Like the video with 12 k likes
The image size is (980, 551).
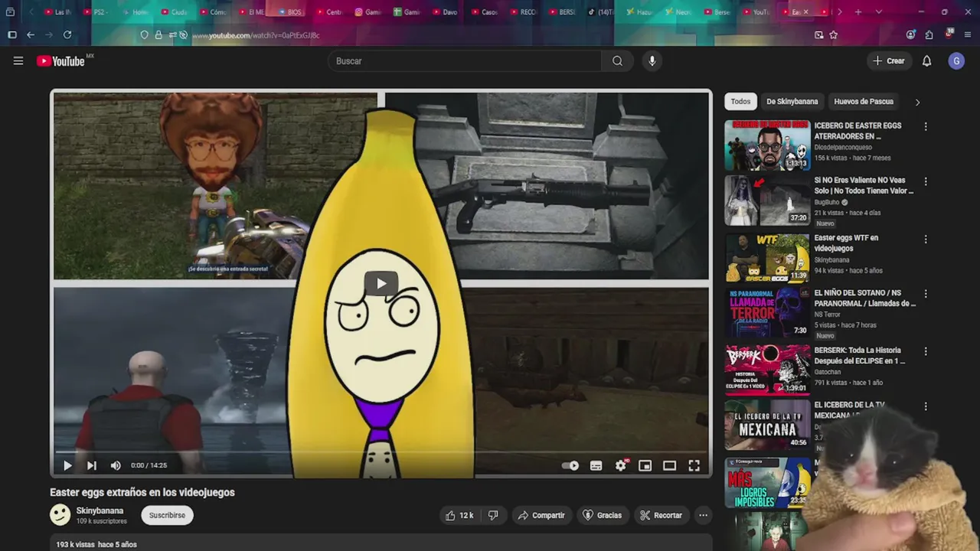(459, 515)
